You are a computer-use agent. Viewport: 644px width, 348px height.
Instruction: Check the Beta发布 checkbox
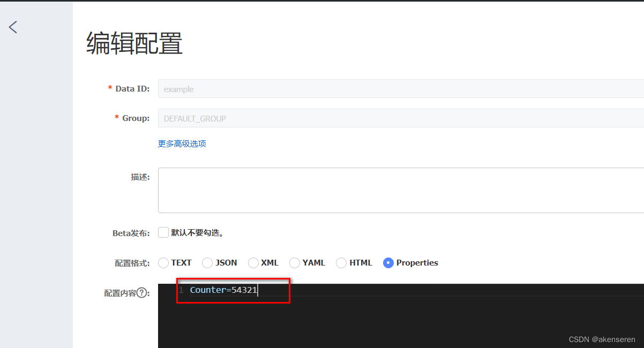(x=163, y=233)
